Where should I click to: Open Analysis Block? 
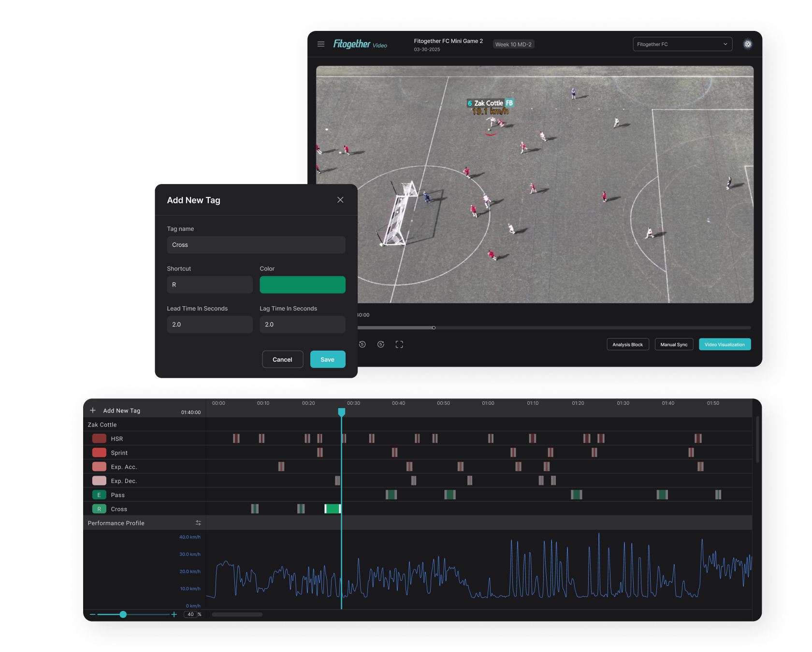pos(628,344)
